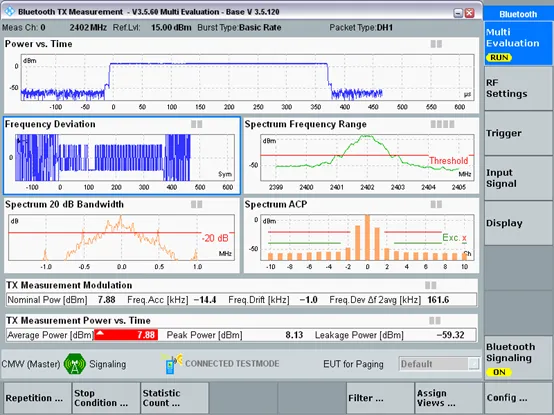Click Freq.Drift value -1.0
The image size is (554, 415).
(308, 300)
